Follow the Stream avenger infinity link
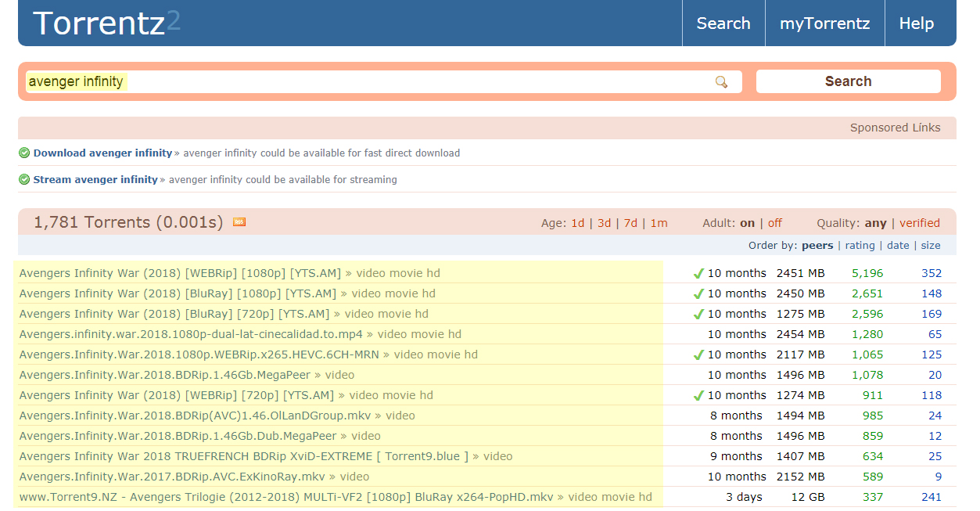Viewport: 980px width, 511px height. 95,179
